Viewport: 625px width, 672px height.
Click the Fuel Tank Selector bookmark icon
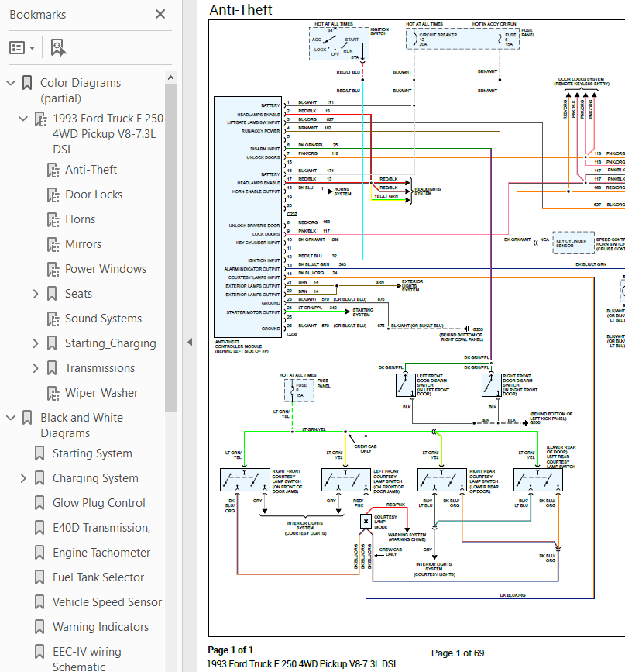pyautogui.click(x=39, y=577)
